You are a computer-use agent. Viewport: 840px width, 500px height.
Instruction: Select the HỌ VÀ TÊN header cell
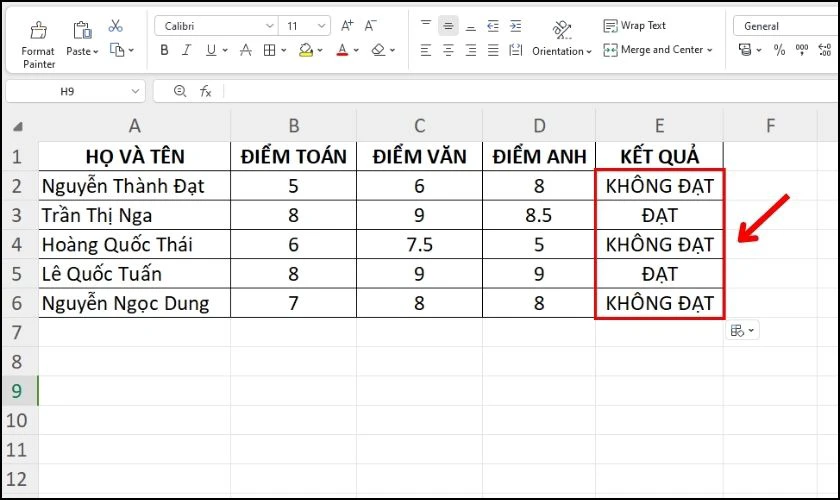point(134,156)
